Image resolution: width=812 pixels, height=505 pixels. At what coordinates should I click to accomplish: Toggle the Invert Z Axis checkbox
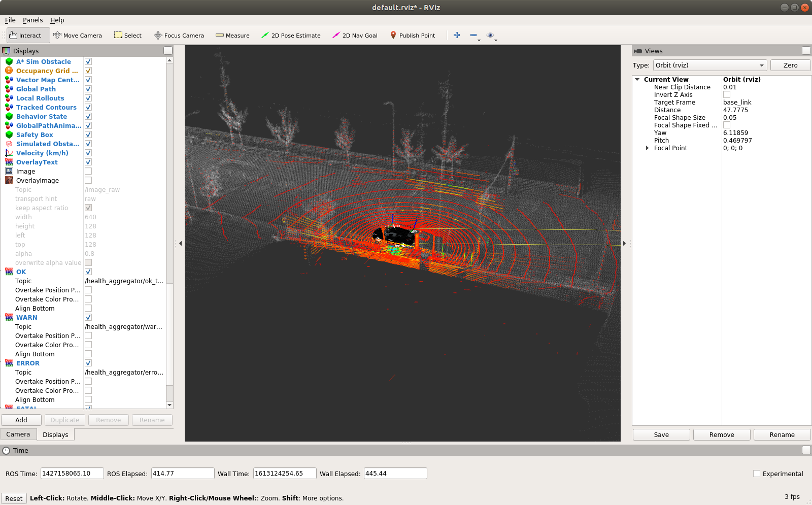point(727,94)
